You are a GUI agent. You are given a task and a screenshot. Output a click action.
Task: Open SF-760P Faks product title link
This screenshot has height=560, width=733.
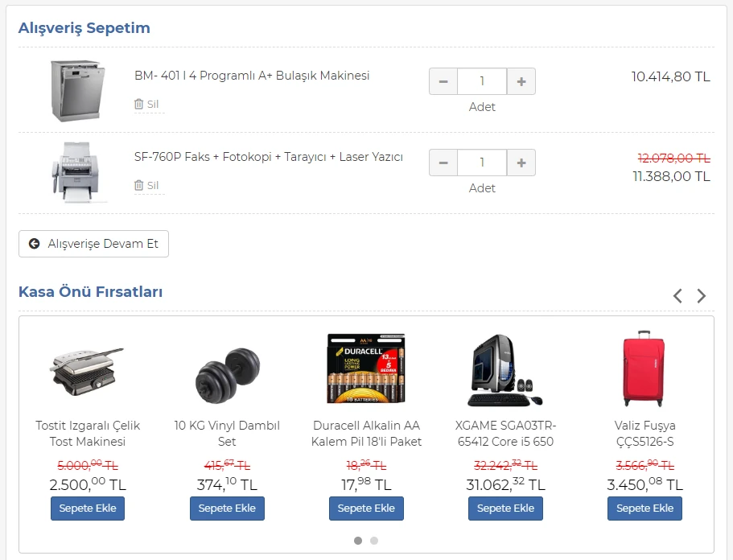click(268, 157)
